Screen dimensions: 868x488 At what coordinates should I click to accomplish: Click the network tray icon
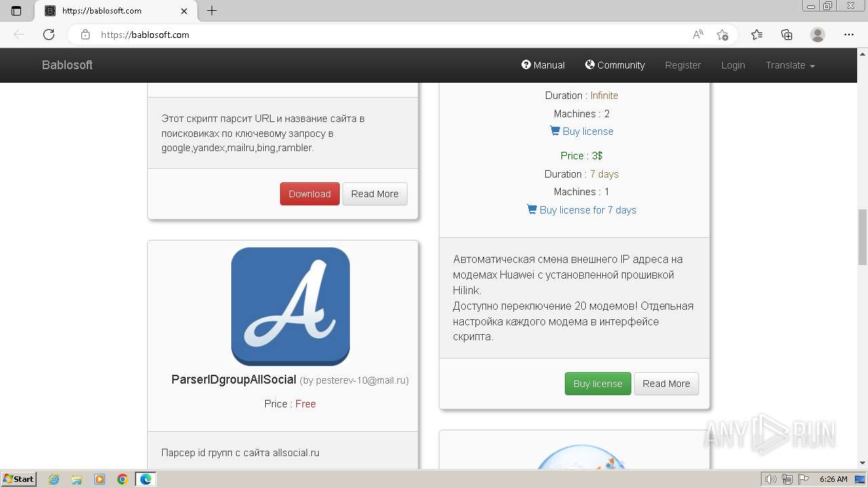coord(787,479)
